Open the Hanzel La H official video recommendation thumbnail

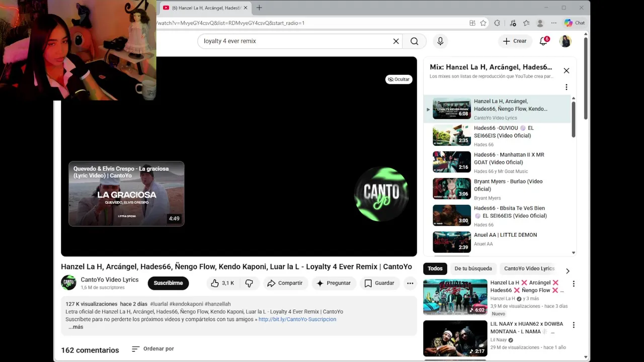[x=455, y=297]
